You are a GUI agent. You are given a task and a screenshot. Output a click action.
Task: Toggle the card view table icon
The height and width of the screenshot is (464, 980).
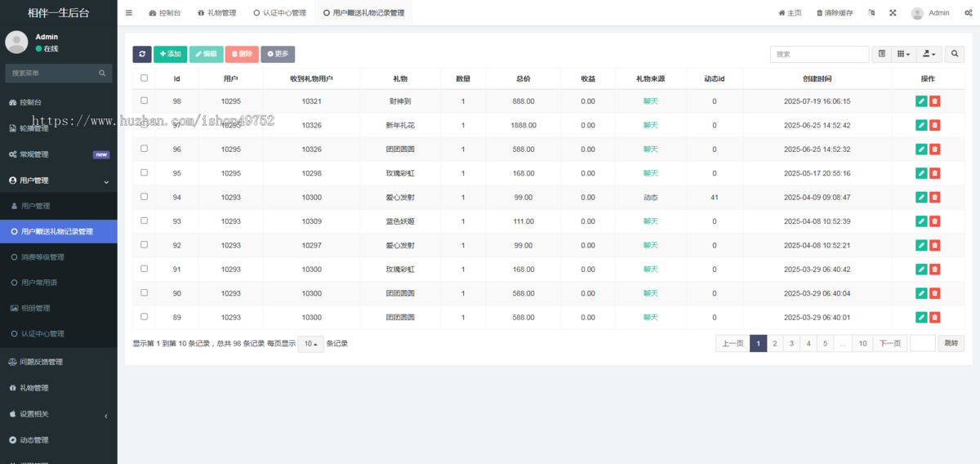click(x=881, y=54)
